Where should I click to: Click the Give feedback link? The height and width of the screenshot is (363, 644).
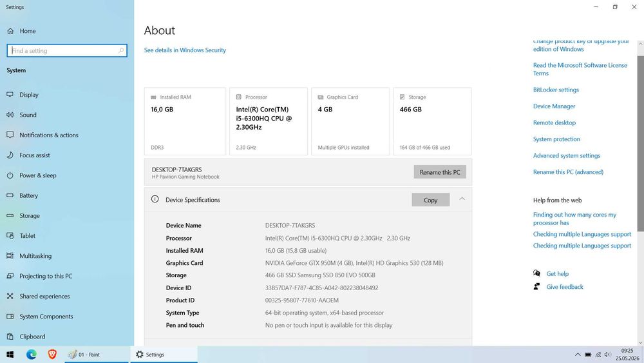pyautogui.click(x=565, y=286)
